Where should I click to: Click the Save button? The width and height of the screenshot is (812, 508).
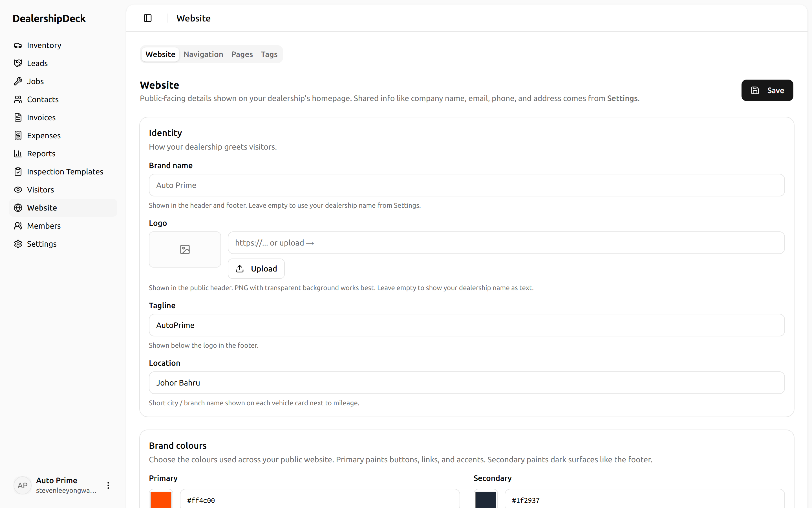point(767,90)
